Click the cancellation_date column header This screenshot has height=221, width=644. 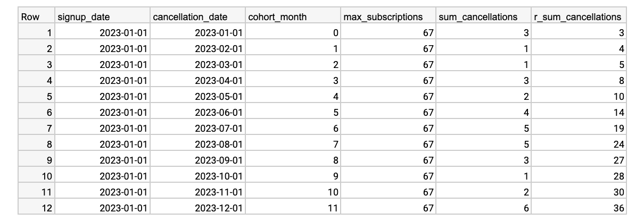[x=197, y=17]
